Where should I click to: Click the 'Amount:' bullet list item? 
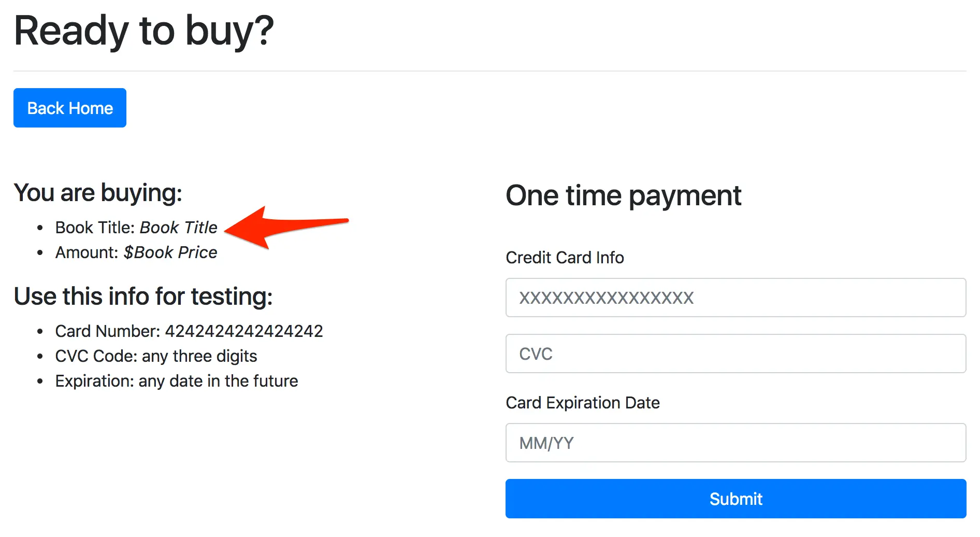136,252
